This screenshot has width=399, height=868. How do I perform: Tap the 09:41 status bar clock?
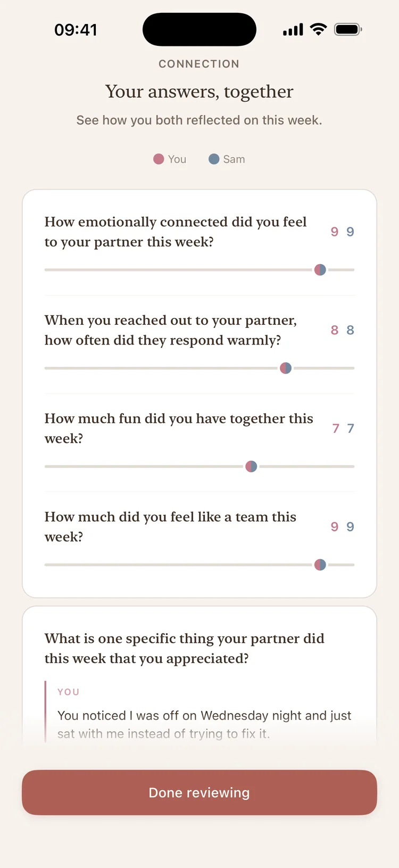(x=76, y=30)
